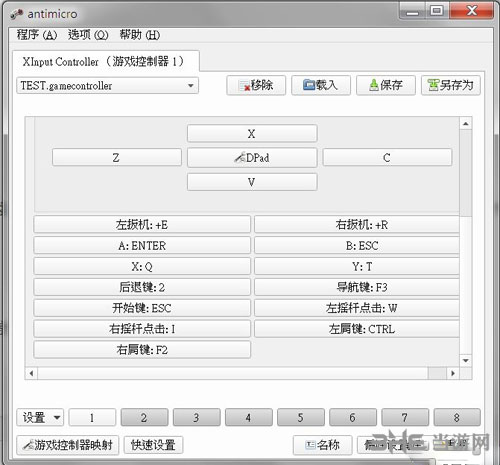500x465 pixels.
Task: Open 游戏控制器映射 controller mapping
Action: pos(68,445)
